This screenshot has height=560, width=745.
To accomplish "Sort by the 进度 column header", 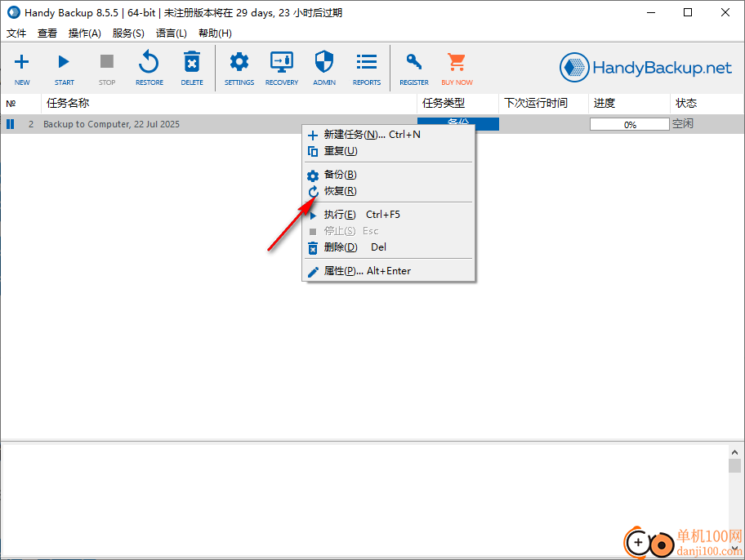I will (x=630, y=104).
